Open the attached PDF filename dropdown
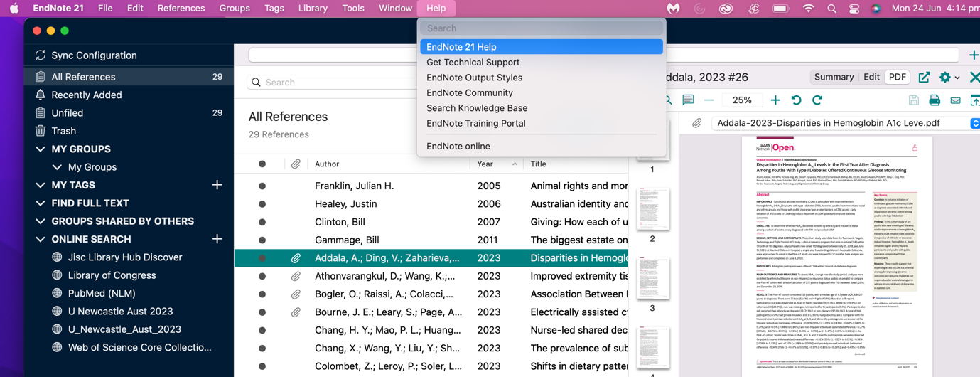Screen dimensions: 980x377 point(975,123)
